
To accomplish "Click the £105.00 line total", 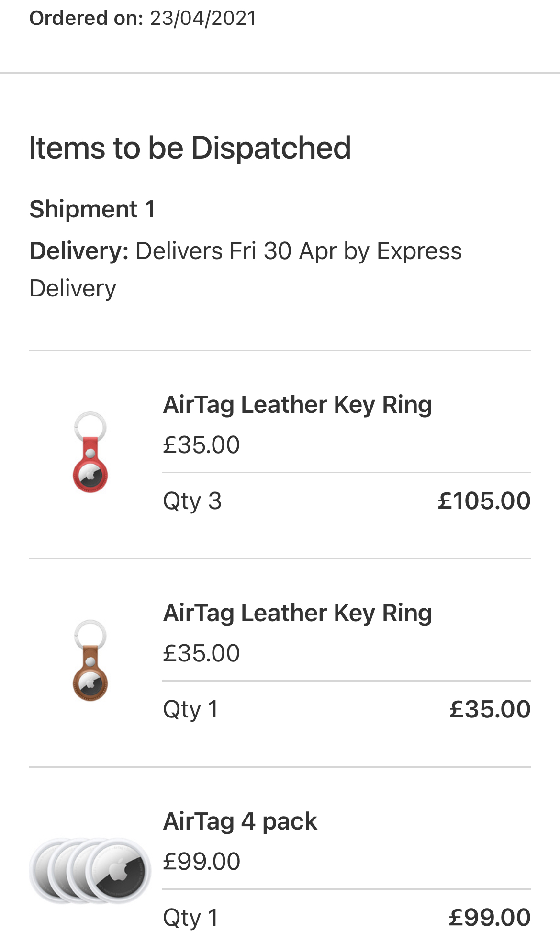I will (x=484, y=501).
